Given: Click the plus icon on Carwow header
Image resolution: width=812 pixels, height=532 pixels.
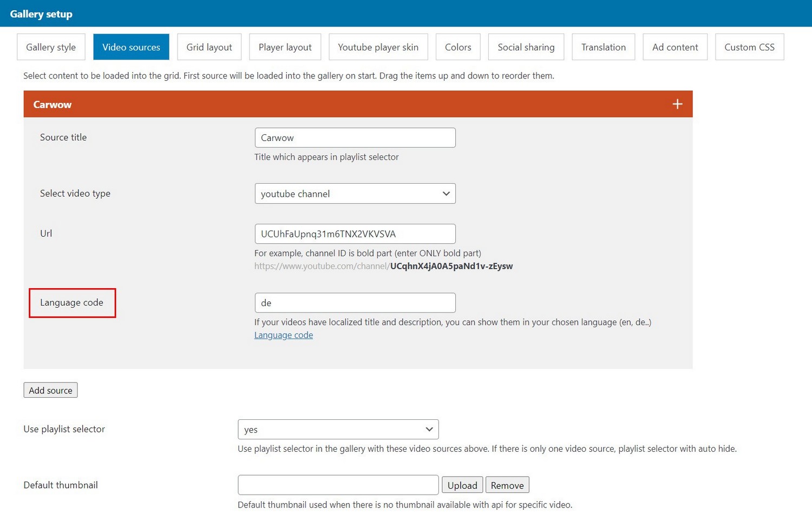Looking at the screenshot, I should pyautogui.click(x=677, y=104).
